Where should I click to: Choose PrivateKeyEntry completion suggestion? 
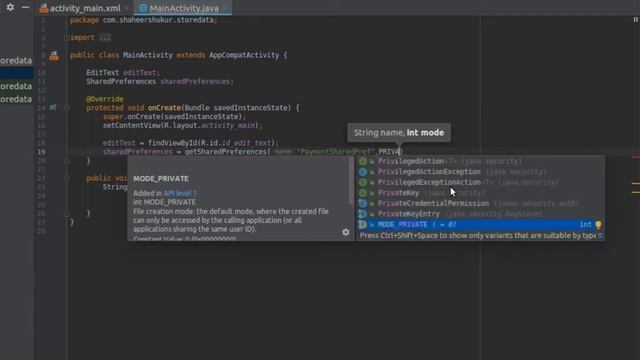coord(480,214)
